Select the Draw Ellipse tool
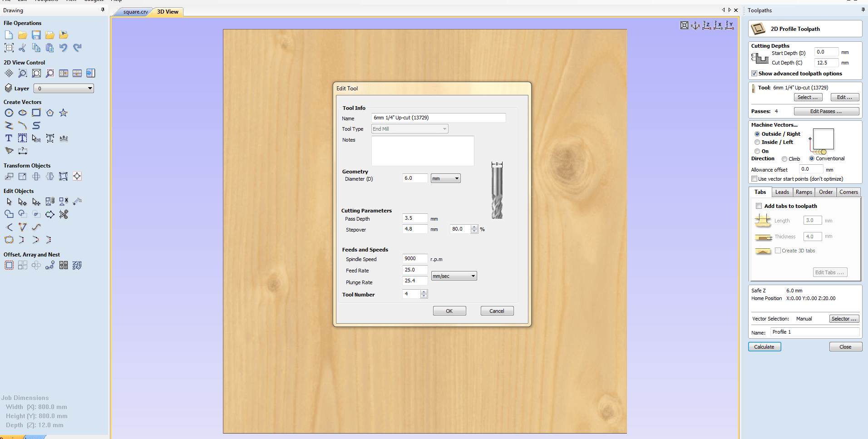 (x=22, y=113)
